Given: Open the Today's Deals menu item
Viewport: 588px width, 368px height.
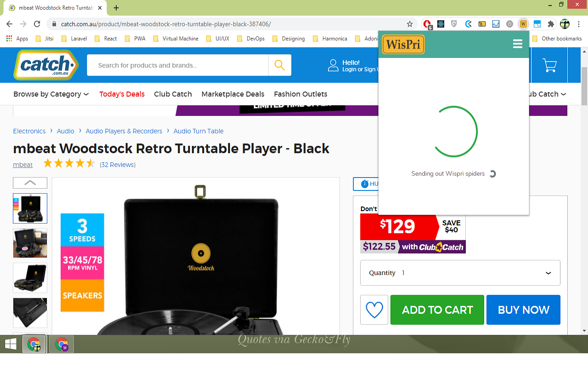Looking at the screenshot, I should [x=122, y=94].
